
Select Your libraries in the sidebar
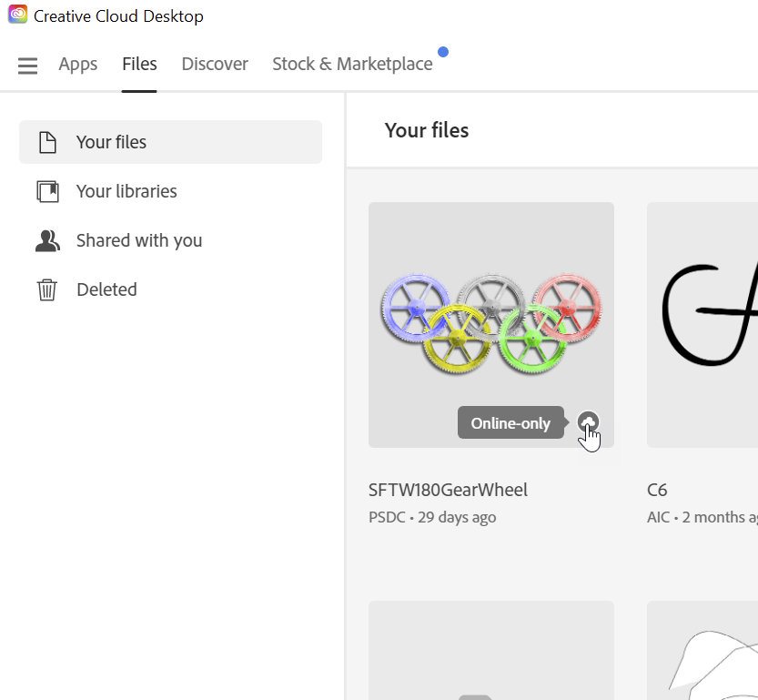pyautogui.click(x=126, y=190)
